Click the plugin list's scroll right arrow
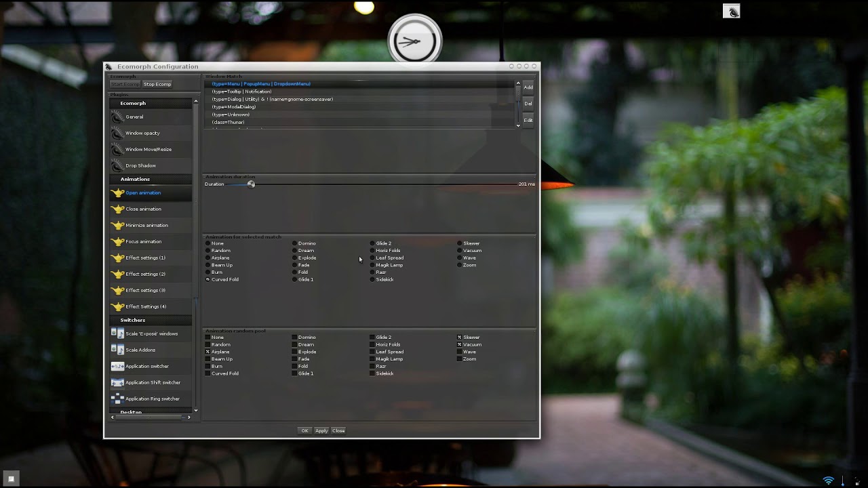This screenshot has width=868, height=488. coord(189,417)
